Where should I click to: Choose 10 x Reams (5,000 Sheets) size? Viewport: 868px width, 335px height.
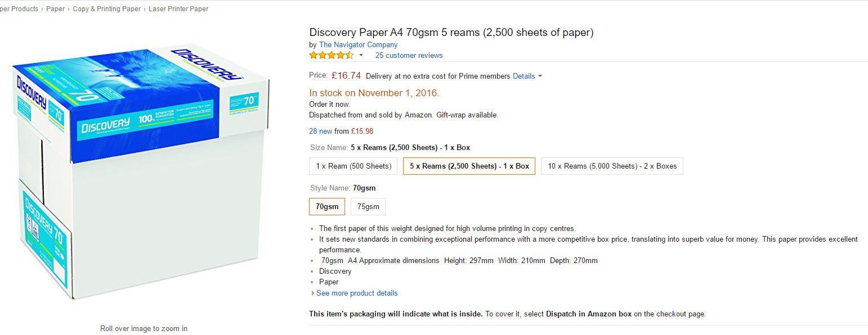(x=612, y=166)
